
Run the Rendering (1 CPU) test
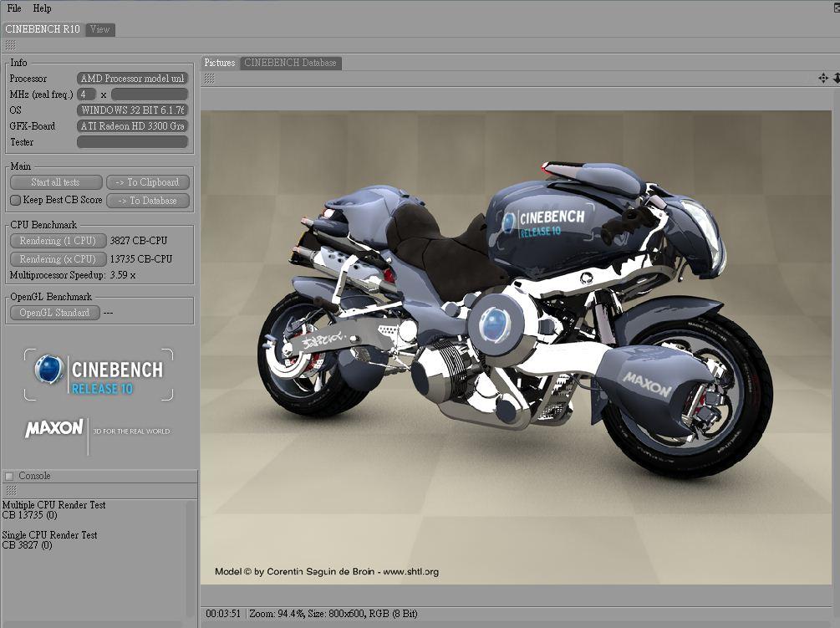[58, 241]
